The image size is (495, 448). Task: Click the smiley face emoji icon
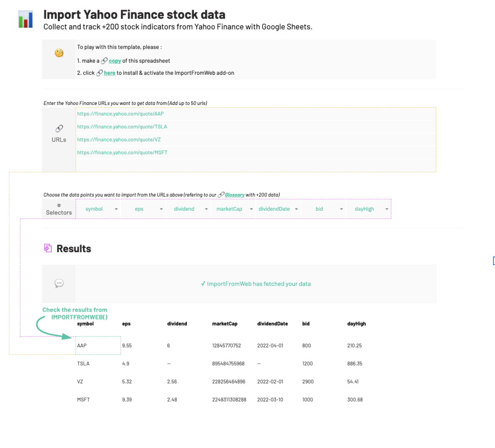[x=59, y=52]
